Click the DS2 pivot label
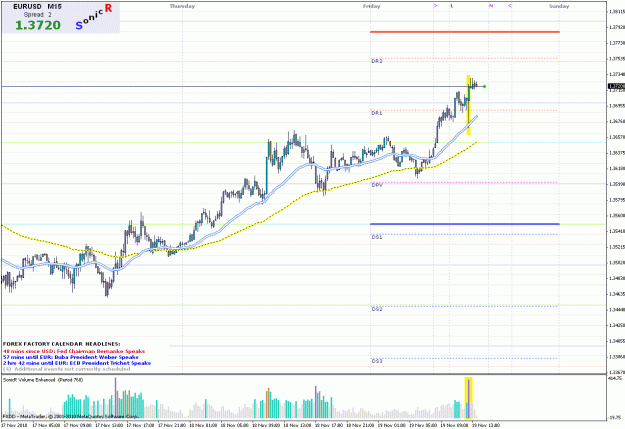The image size is (625, 429). tap(377, 309)
